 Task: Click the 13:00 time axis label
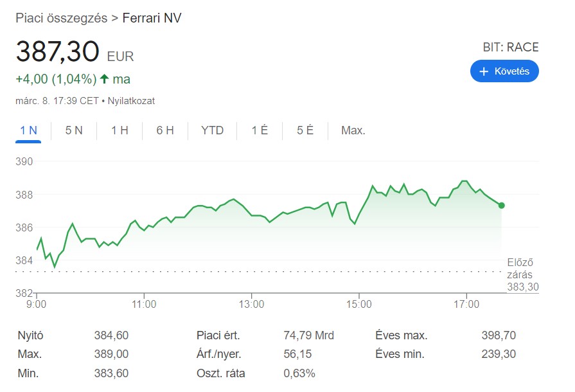pos(252,305)
